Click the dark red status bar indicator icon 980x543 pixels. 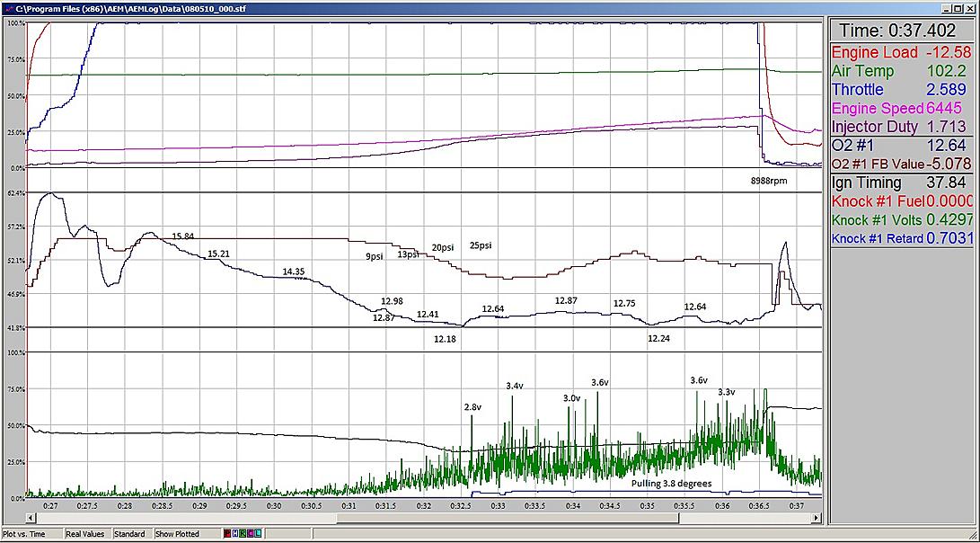click(x=227, y=534)
